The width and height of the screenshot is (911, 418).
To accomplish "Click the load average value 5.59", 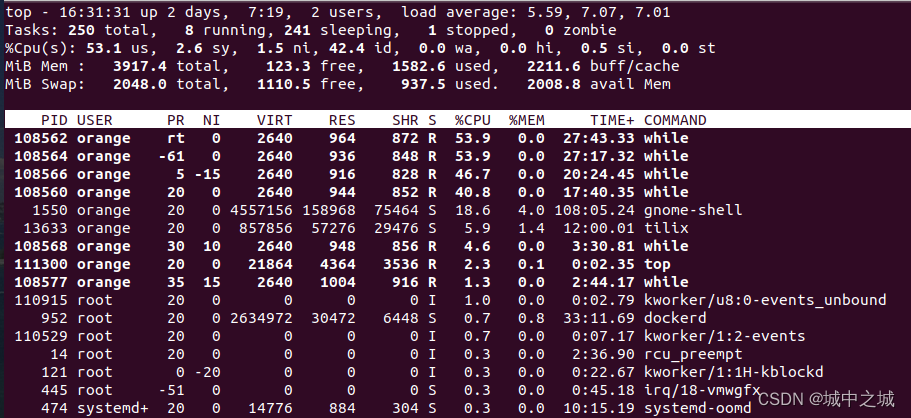I will point(535,12).
